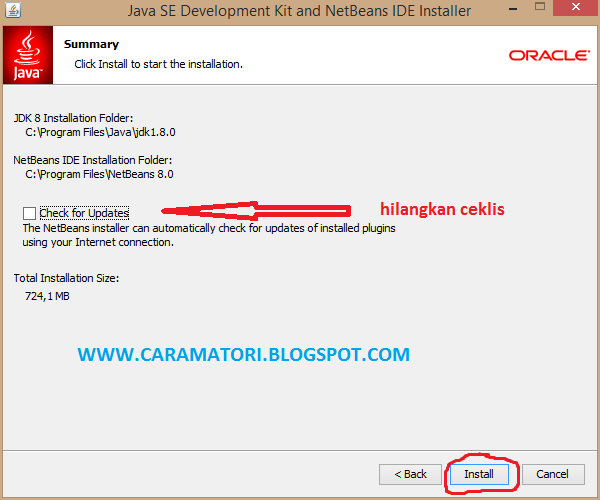Click the 724,1 MB size value

click(47, 296)
